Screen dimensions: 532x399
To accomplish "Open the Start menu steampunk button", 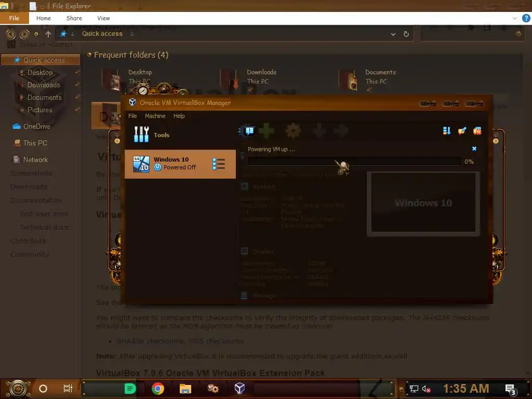I will pos(17,389).
